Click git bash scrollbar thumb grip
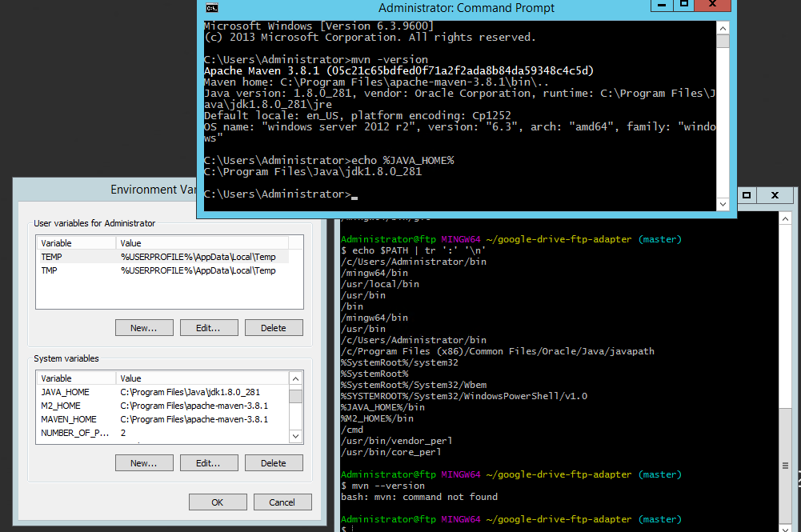801x532 pixels. [785, 466]
